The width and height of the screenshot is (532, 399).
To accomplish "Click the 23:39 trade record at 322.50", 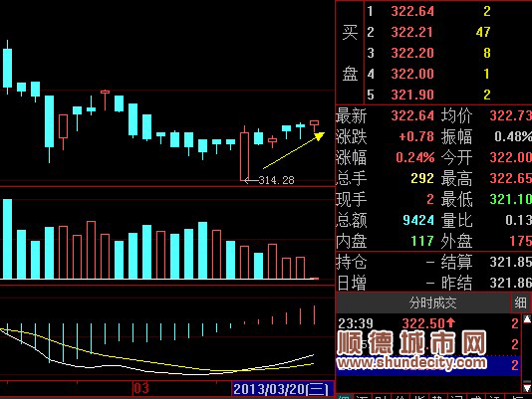I will point(428,323).
